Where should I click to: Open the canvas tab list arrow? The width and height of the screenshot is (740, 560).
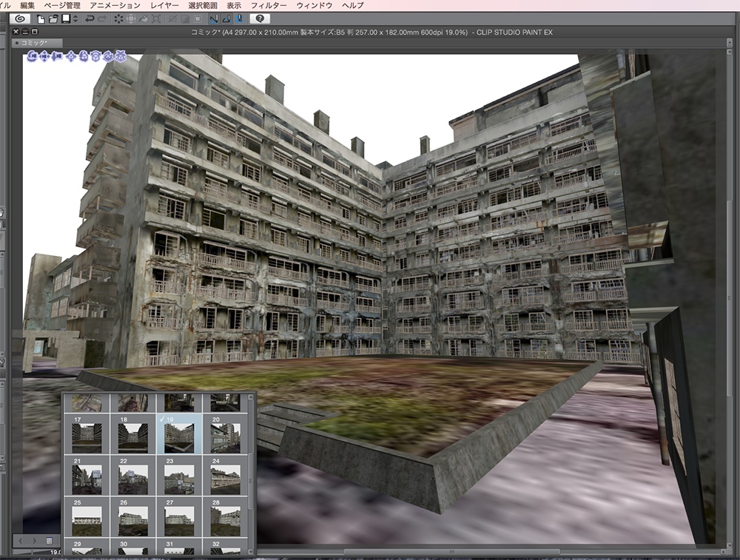[x=729, y=43]
